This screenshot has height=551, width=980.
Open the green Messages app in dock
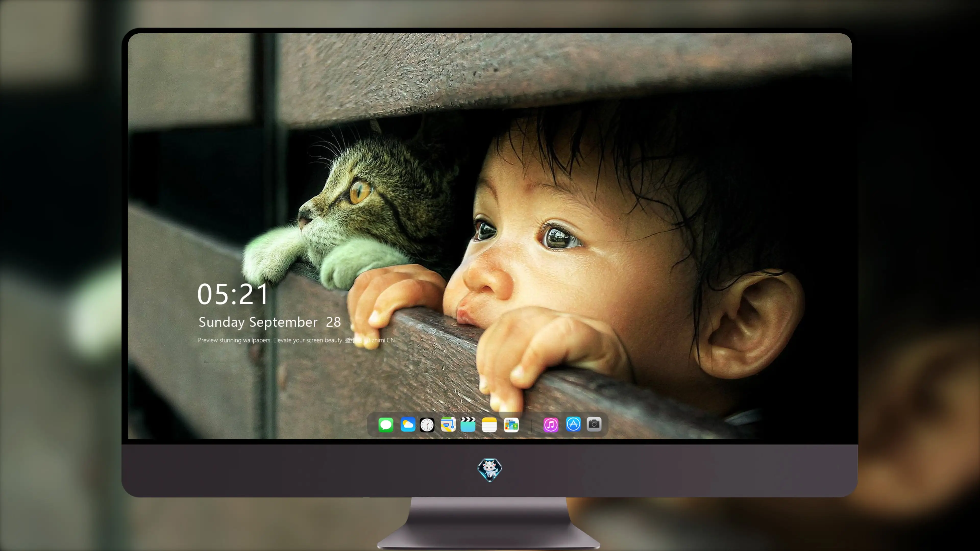(386, 424)
